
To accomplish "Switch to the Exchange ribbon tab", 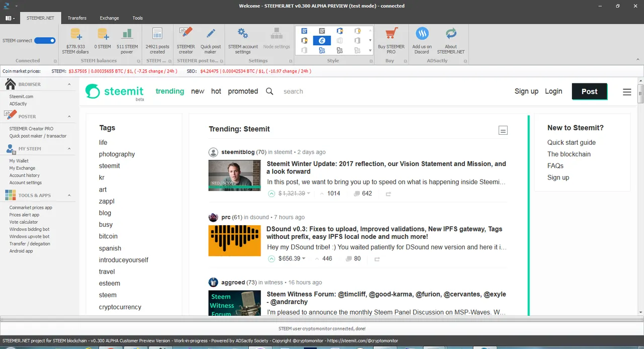I will pyautogui.click(x=109, y=18).
